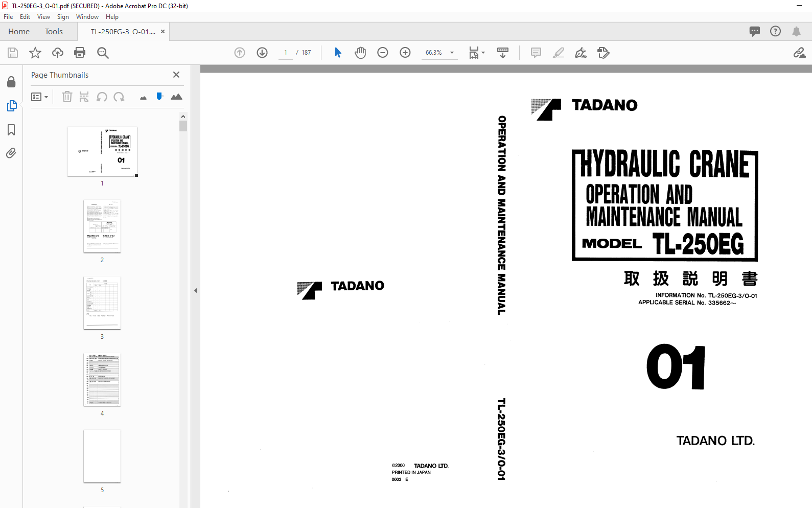Switch to the Home tab

19,31
